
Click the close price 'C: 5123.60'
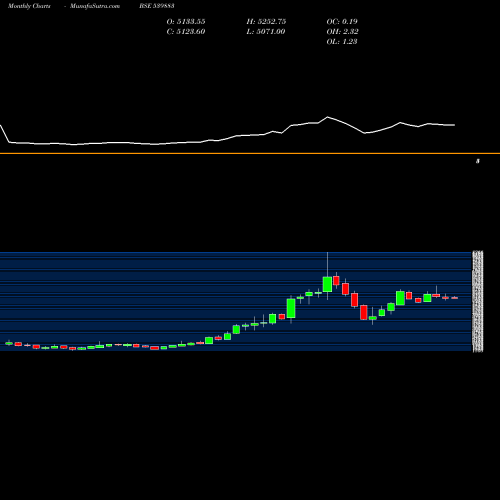point(186,32)
